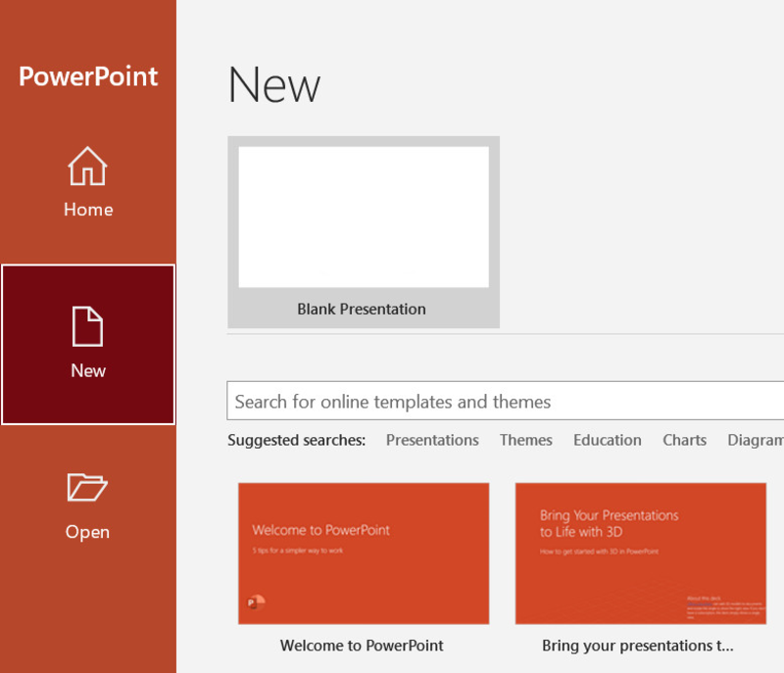Select the Charts suggested search
Viewport: 784px width, 673px height.
684,440
